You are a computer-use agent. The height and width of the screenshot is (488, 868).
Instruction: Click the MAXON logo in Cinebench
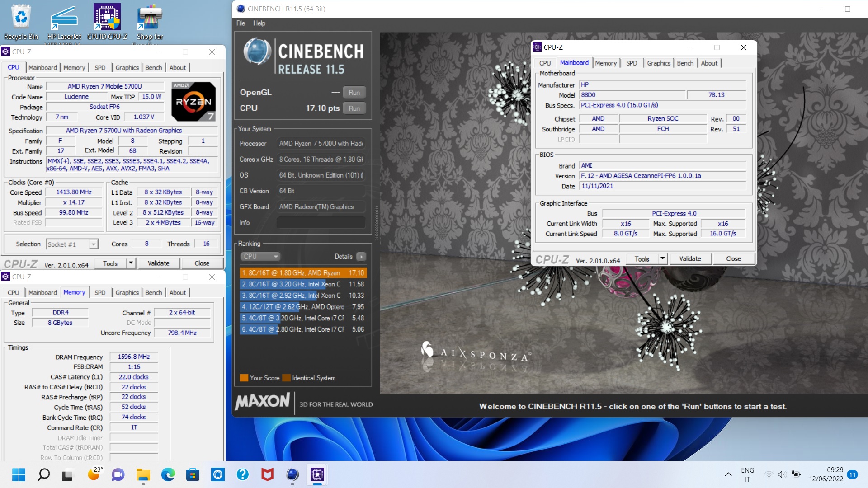pyautogui.click(x=262, y=401)
